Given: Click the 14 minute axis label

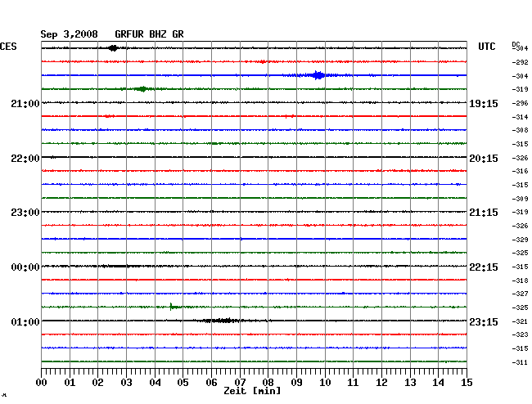Looking at the screenshot, I should pos(439,383).
